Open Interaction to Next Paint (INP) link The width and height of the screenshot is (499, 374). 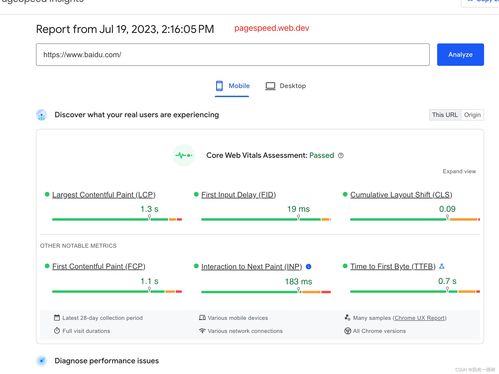pos(252,267)
